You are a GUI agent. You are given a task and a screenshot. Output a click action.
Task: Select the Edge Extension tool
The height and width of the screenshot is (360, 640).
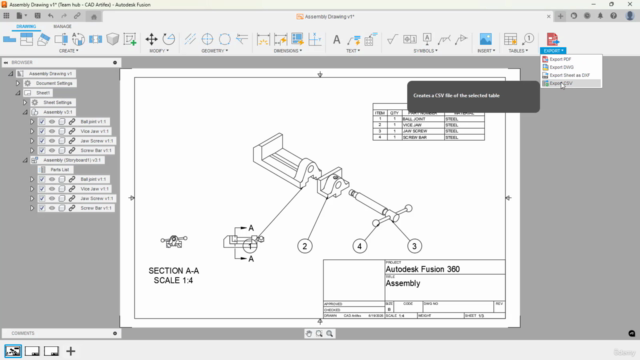coord(242,39)
